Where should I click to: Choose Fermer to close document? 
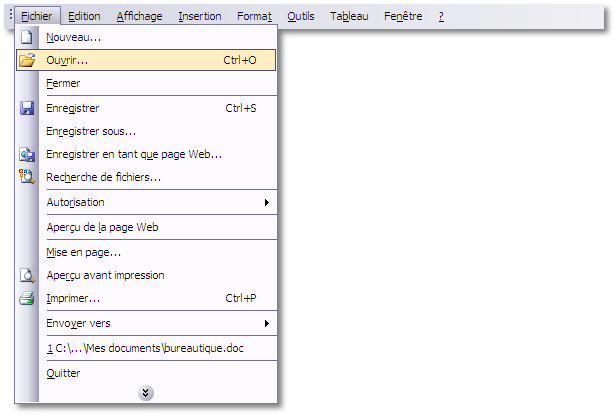point(146,83)
